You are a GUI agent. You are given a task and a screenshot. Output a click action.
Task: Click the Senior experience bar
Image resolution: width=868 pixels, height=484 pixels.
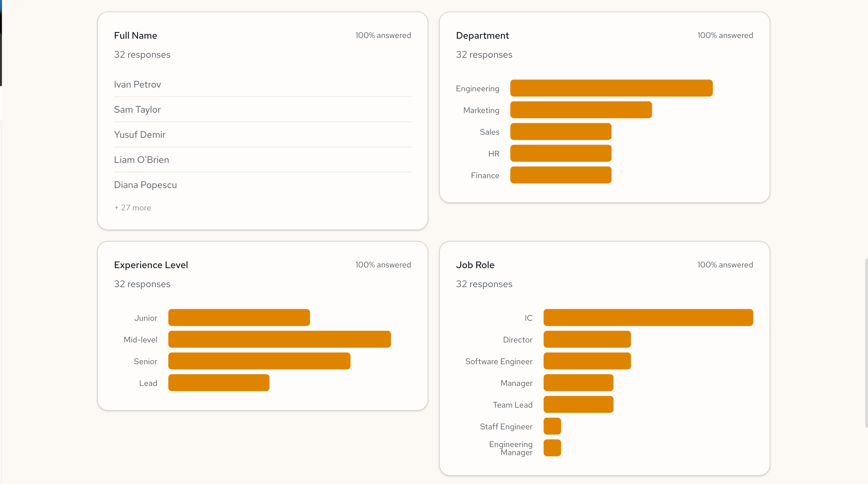pos(259,361)
